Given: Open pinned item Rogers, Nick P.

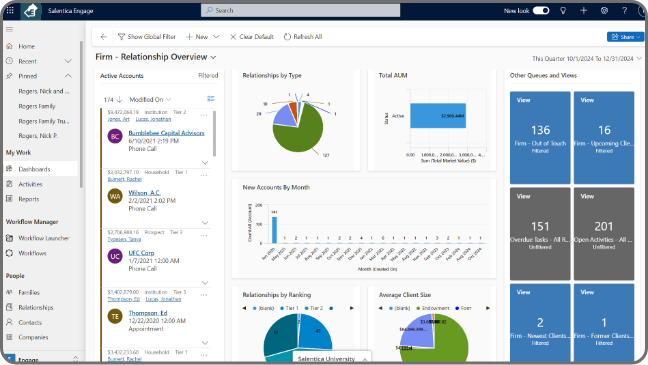Looking at the screenshot, I should (38, 136).
